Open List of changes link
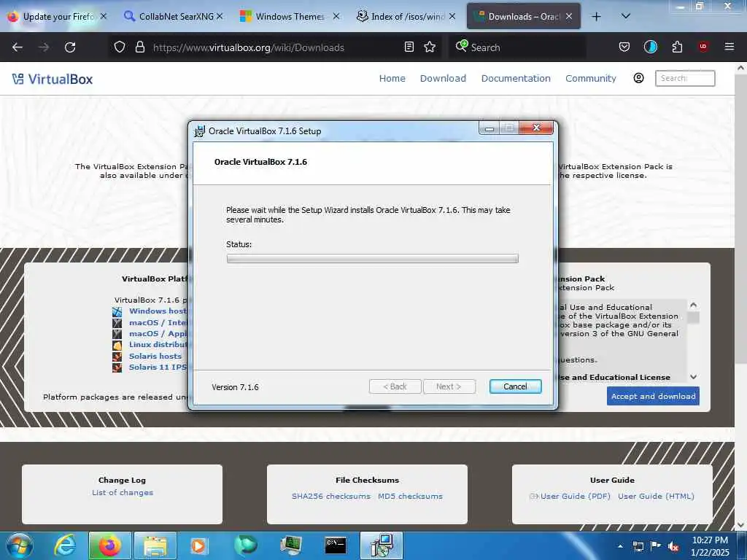The image size is (747, 560). coord(123,492)
